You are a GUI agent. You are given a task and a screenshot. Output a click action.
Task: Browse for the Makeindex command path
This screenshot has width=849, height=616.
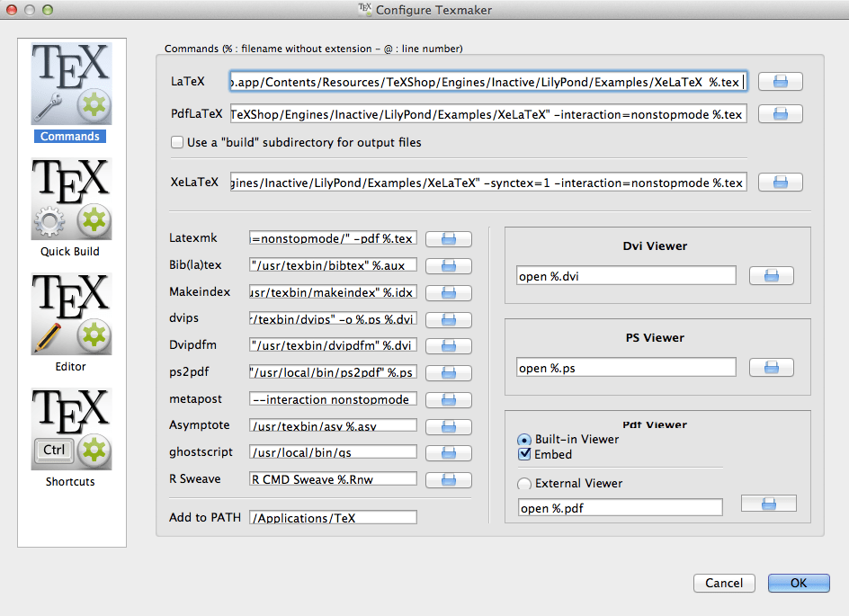(448, 293)
